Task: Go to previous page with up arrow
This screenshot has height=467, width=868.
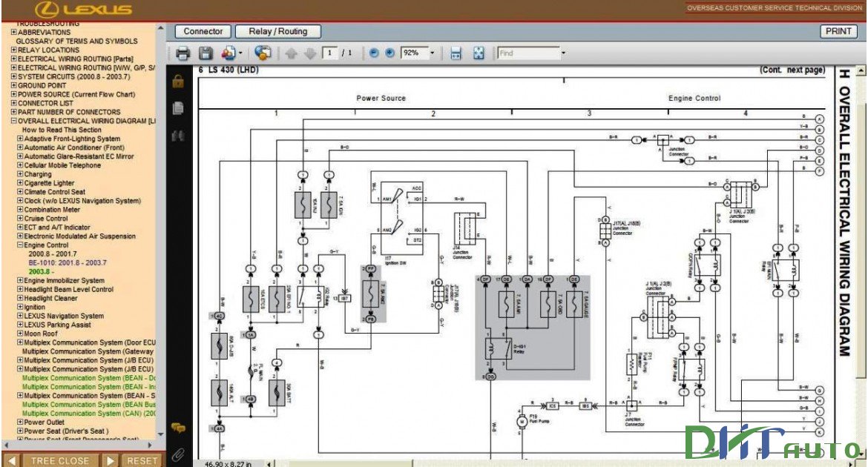Action: coord(291,53)
